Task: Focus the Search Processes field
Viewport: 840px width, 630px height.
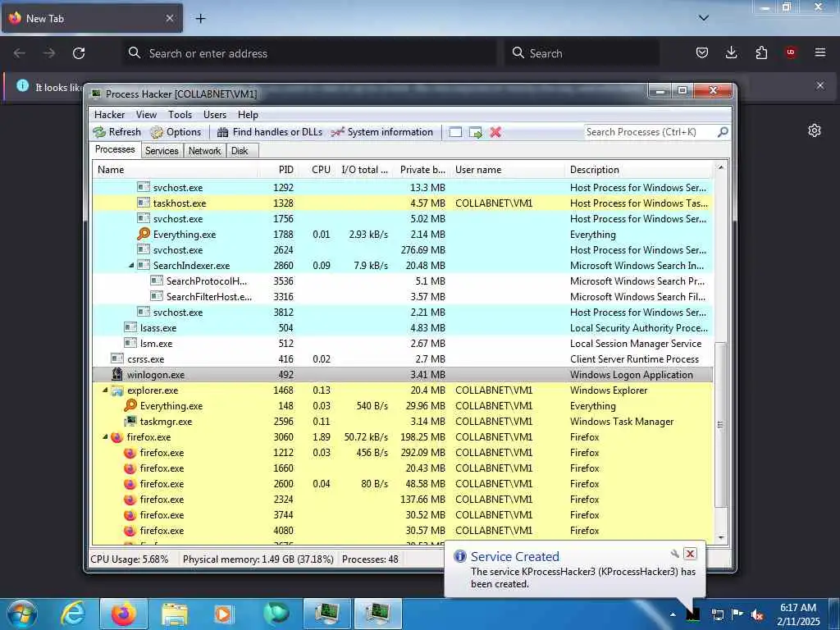Action: pos(651,132)
